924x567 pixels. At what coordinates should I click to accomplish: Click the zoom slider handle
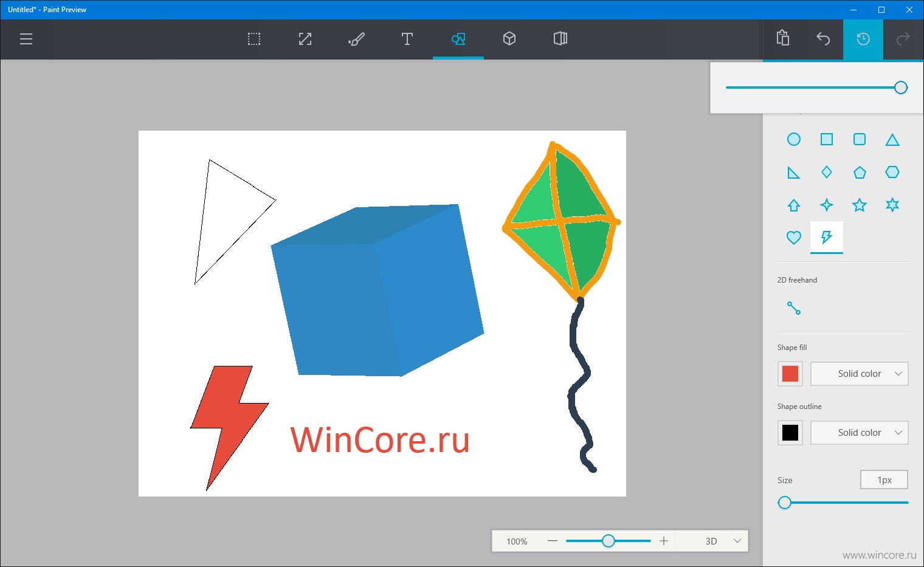tap(609, 541)
